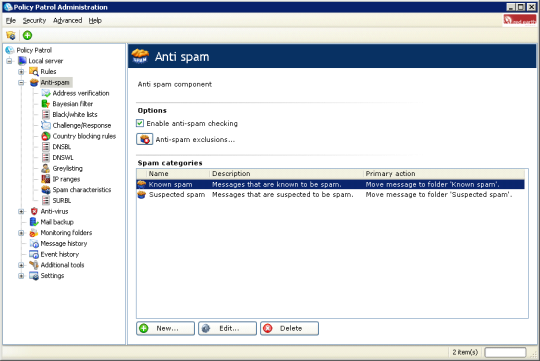Click the 'Move message to folder 'Suspected spam'.' cell

click(439, 195)
